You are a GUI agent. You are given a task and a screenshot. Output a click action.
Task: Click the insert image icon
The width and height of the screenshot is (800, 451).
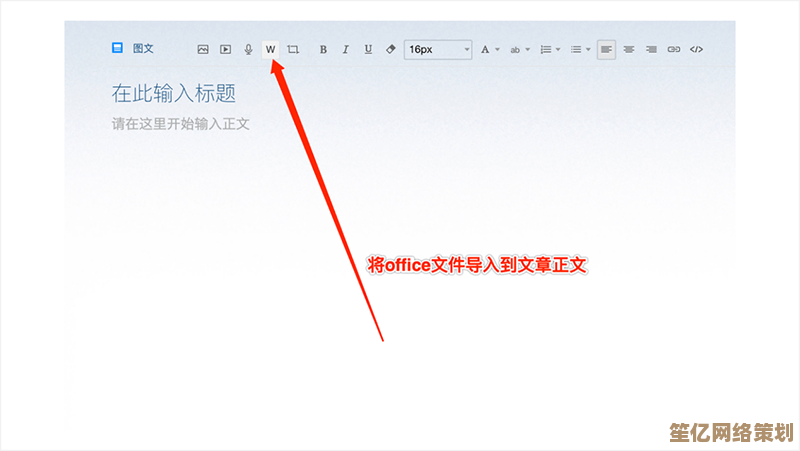coord(203,49)
